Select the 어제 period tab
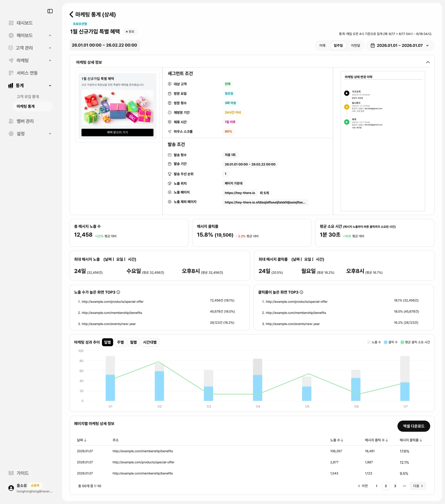The height and width of the screenshot is (504, 445). tap(322, 46)
